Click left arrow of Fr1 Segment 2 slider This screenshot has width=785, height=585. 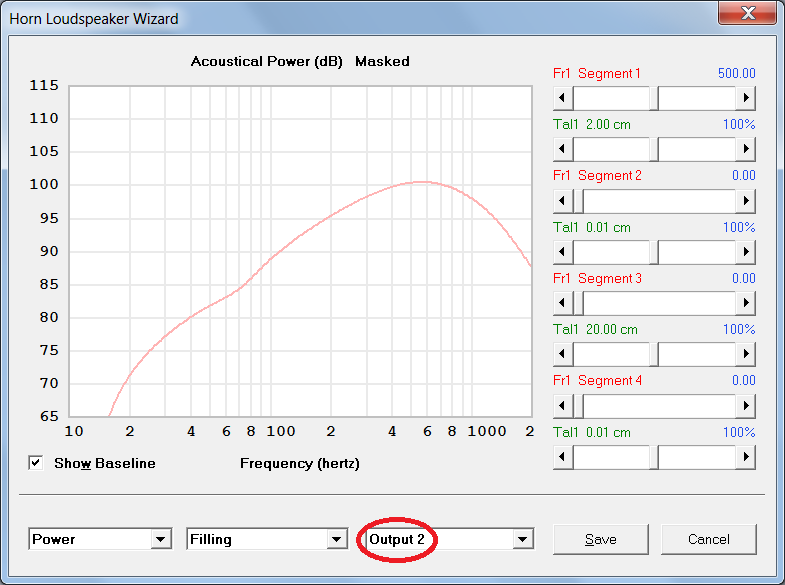point(563,201)
